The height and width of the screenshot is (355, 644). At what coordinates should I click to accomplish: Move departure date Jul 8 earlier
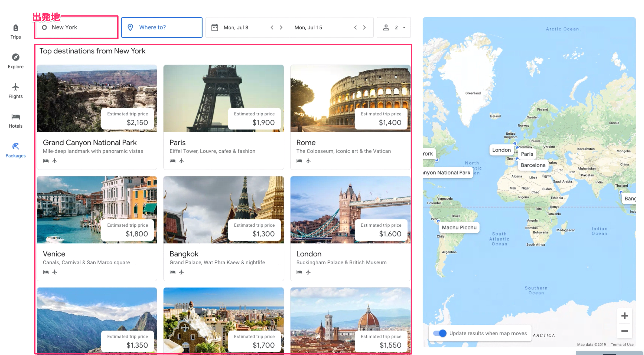coord(272,27)
